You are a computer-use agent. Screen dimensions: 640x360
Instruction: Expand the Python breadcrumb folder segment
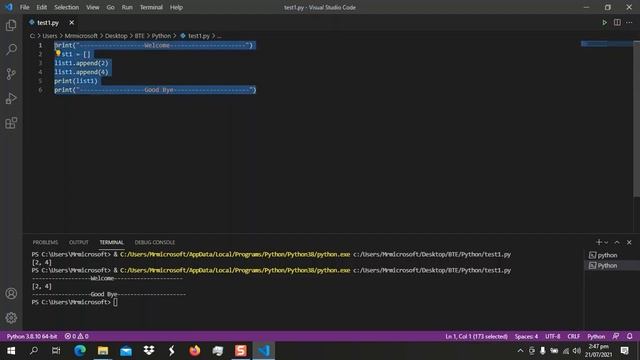[161, 36]
